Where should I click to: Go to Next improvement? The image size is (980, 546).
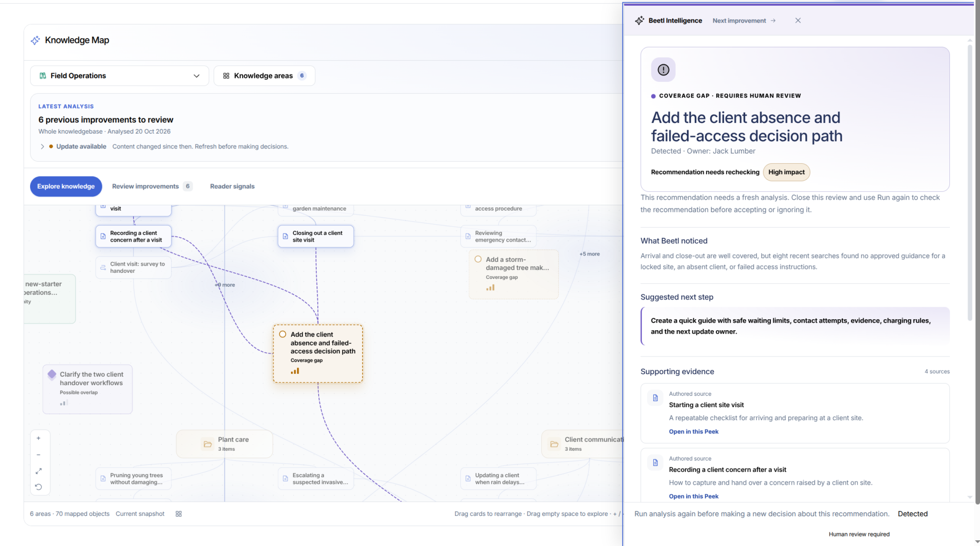click(x=744, y=21)
